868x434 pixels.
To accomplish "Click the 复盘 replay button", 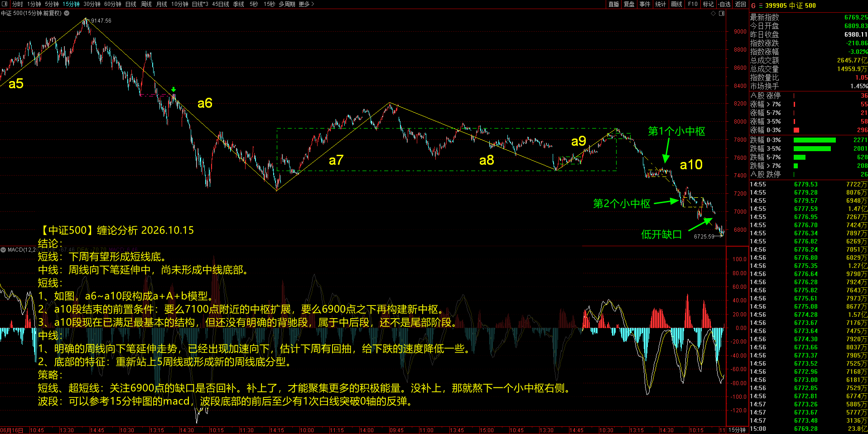I will point(629,4).
